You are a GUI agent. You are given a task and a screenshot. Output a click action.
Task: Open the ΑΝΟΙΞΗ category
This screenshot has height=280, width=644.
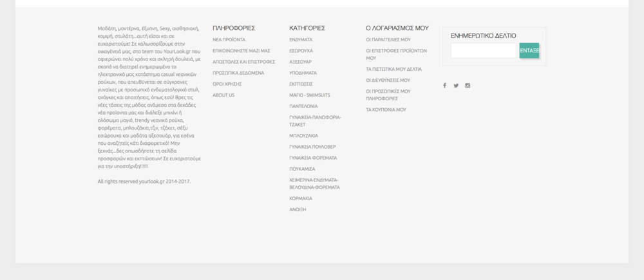(298, 210)
